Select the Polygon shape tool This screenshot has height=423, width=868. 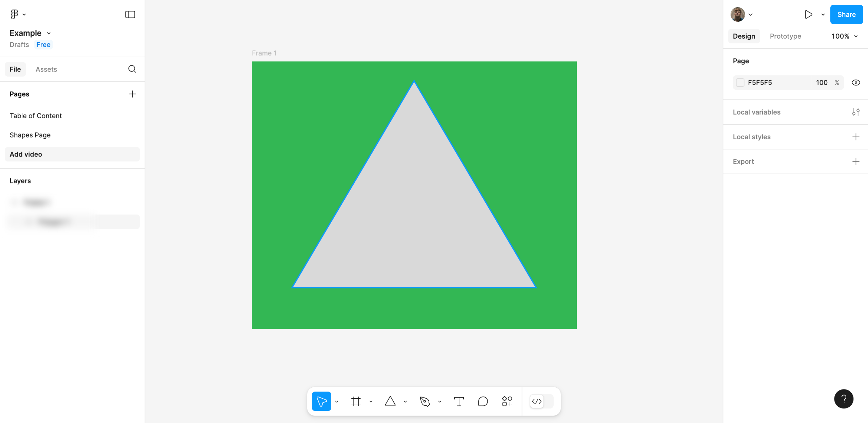point(390,401)
